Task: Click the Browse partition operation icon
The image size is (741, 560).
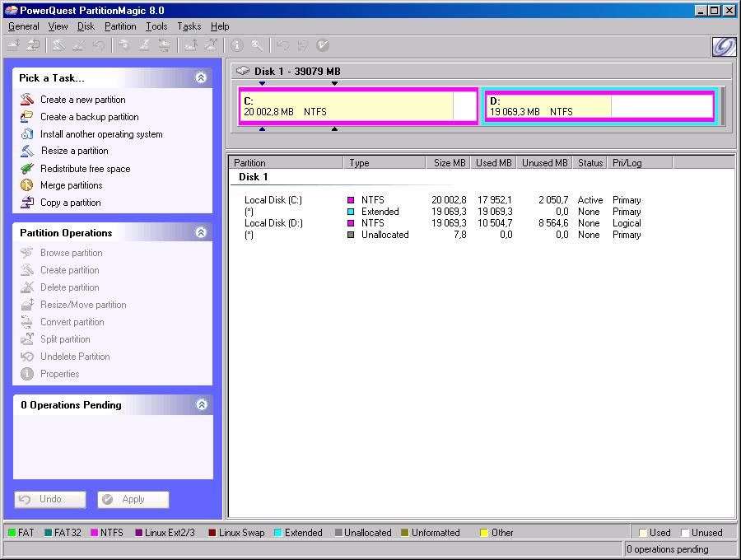Action: 27,252
